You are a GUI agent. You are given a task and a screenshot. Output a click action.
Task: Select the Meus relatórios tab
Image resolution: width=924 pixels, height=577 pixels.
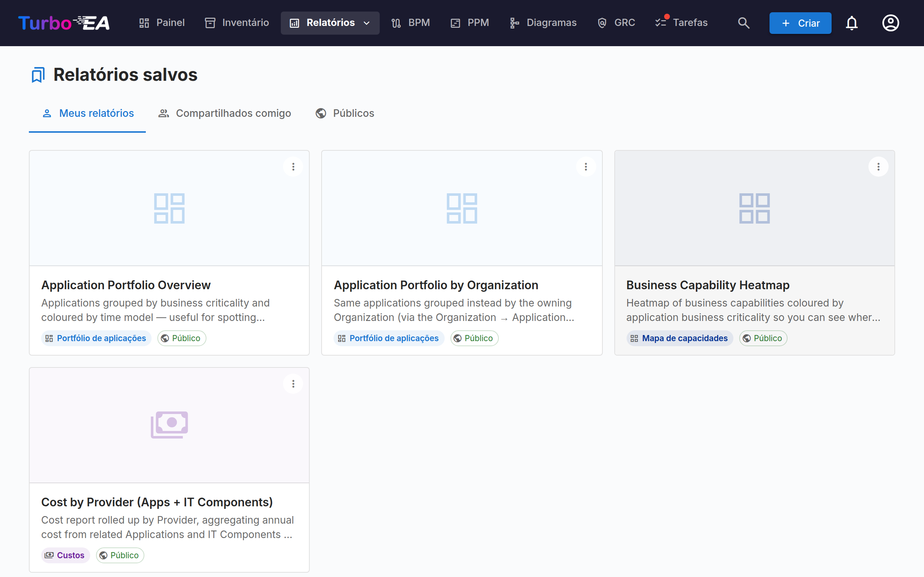87,113
